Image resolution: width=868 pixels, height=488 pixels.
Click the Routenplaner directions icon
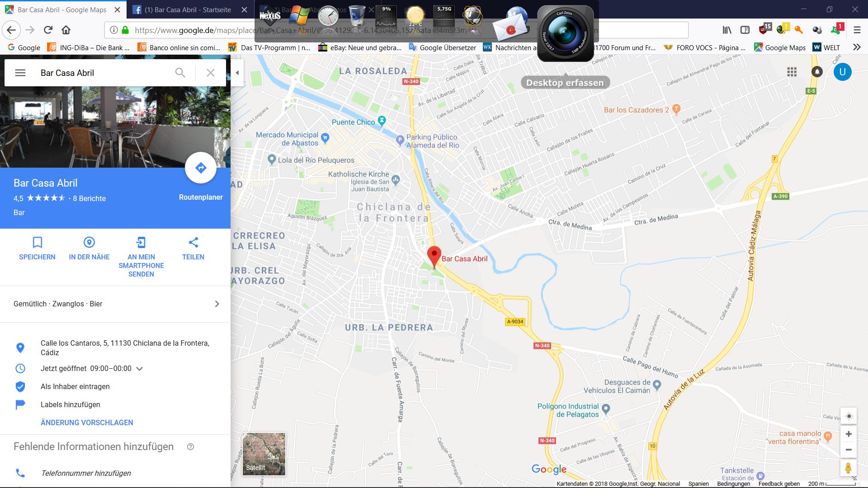pyautogui.click(x=201, y=168)
